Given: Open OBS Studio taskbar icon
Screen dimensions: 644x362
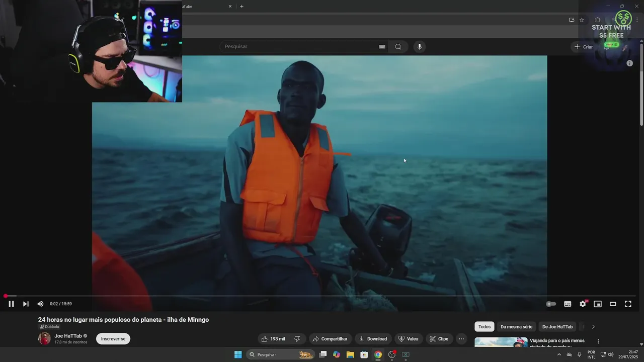Looking at the screenshot, I should [392, 354].
